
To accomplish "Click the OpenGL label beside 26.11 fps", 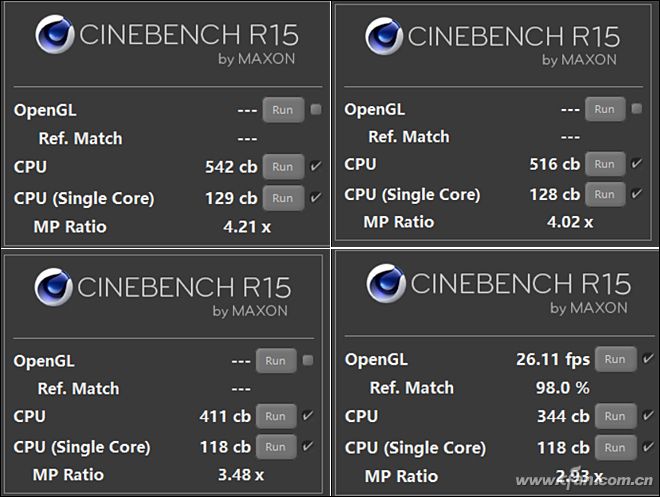I will coord(376,360).
